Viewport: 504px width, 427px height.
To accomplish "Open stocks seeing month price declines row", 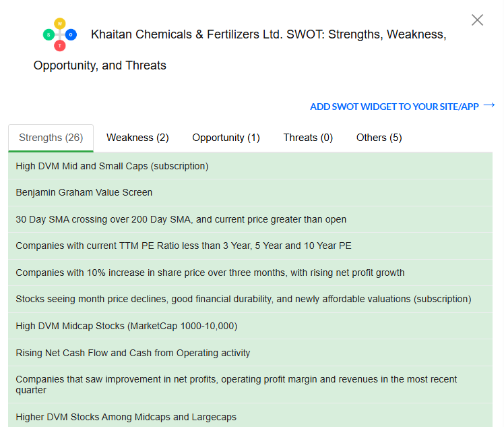I will coord(243,299).
